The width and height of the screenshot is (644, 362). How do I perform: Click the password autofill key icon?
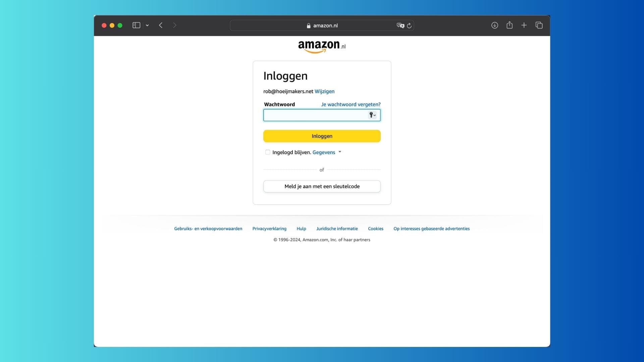tap(371, 115)
